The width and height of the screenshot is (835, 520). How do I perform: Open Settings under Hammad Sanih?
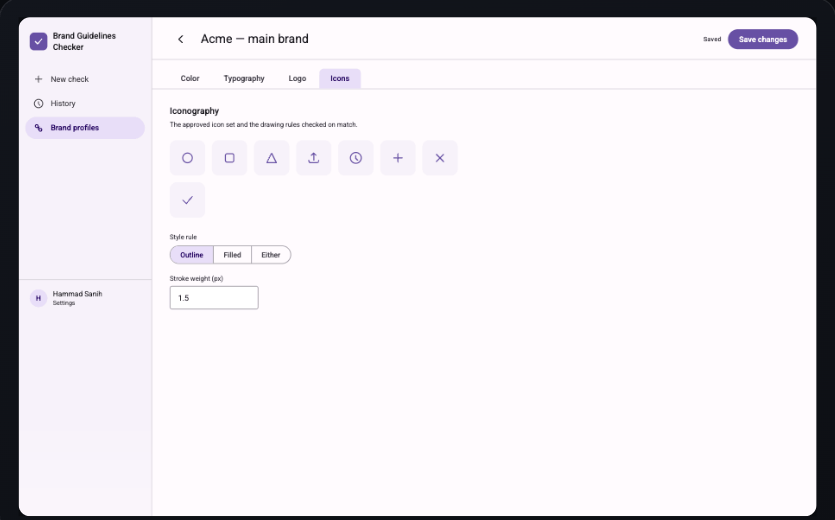point(64,303)
